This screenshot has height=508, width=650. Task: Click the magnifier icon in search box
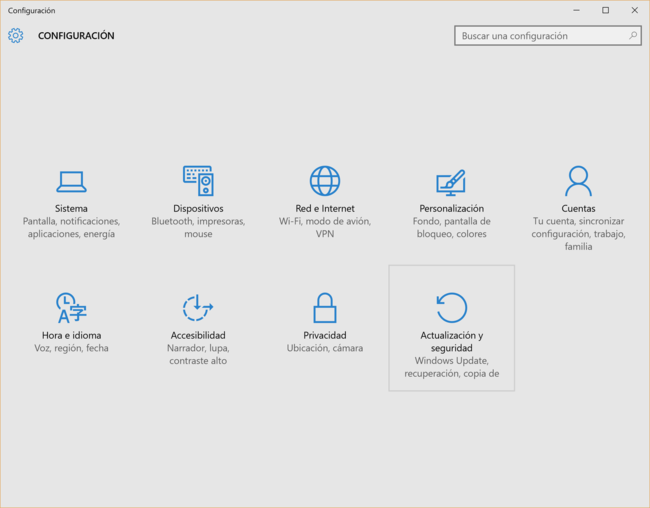tap(633, 35)
